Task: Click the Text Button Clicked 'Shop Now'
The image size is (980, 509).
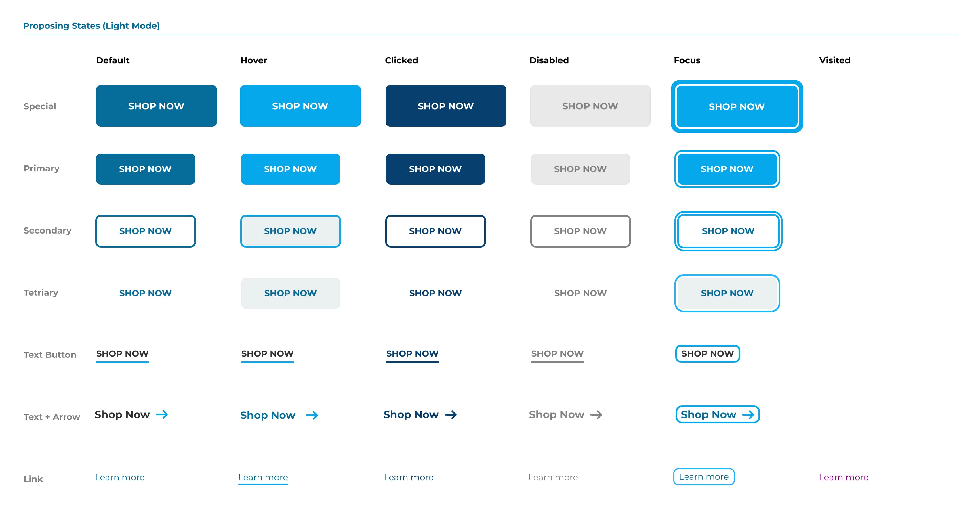Action: point(413,353)
